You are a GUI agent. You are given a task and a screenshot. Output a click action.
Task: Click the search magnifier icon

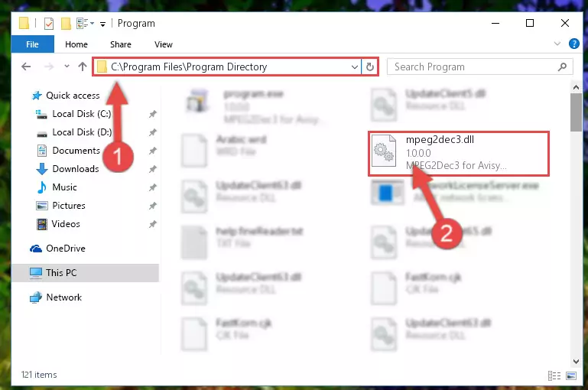tap(562, 67)
